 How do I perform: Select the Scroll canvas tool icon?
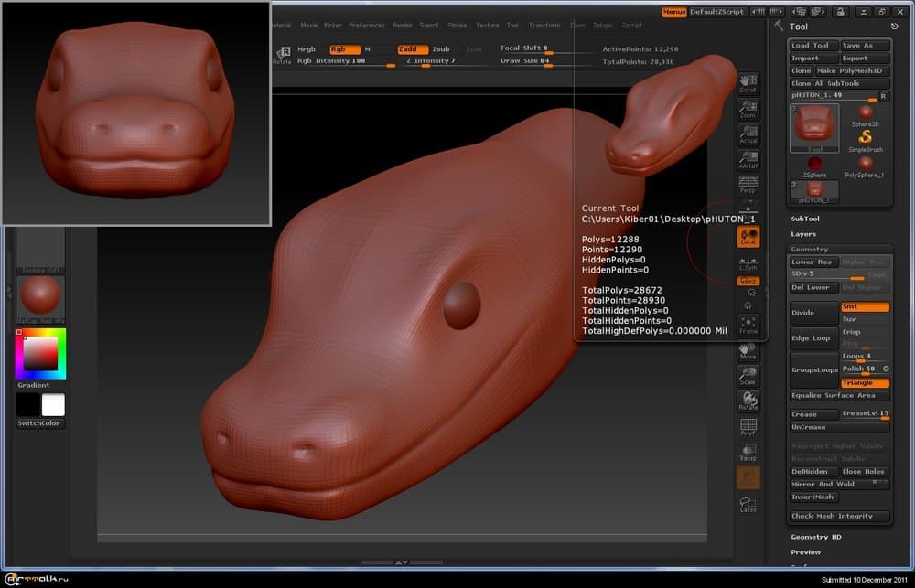[748, 84]
